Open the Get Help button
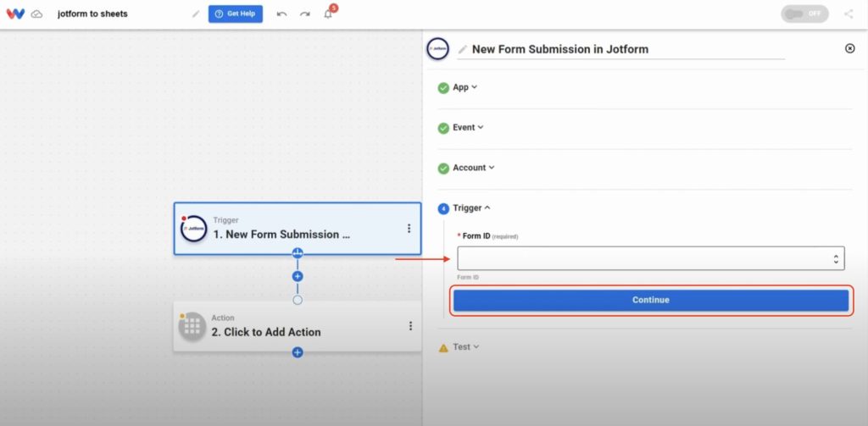The width and height of the screenshot is (868, 426). click(236, 14)
